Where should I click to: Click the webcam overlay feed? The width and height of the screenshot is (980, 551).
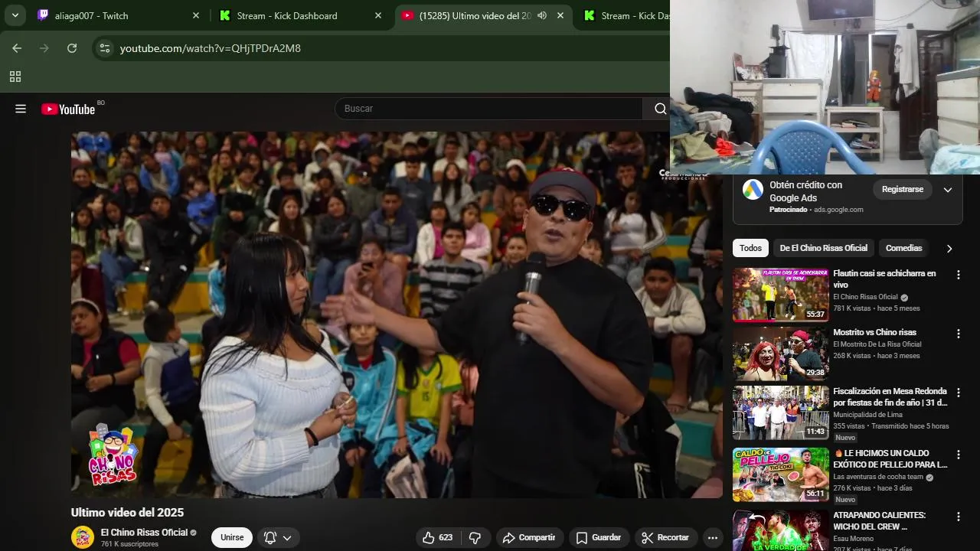825,87
